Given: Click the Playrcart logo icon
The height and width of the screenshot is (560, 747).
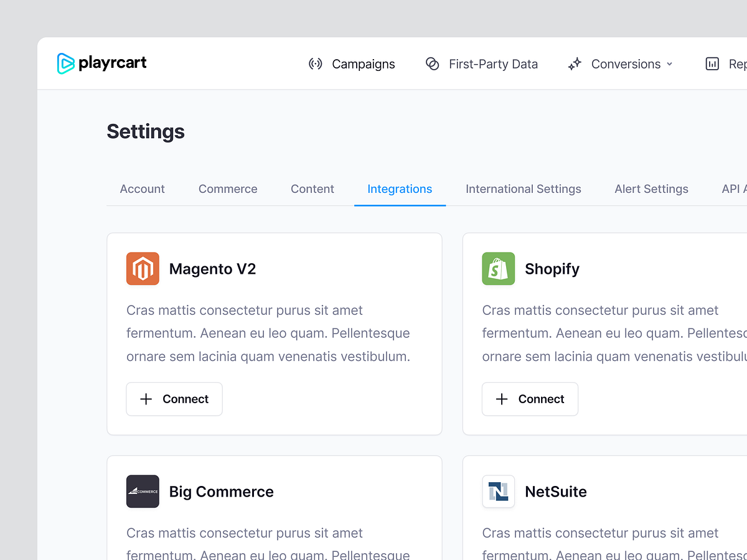Looking at the screenshot, I should coord(66,63).
